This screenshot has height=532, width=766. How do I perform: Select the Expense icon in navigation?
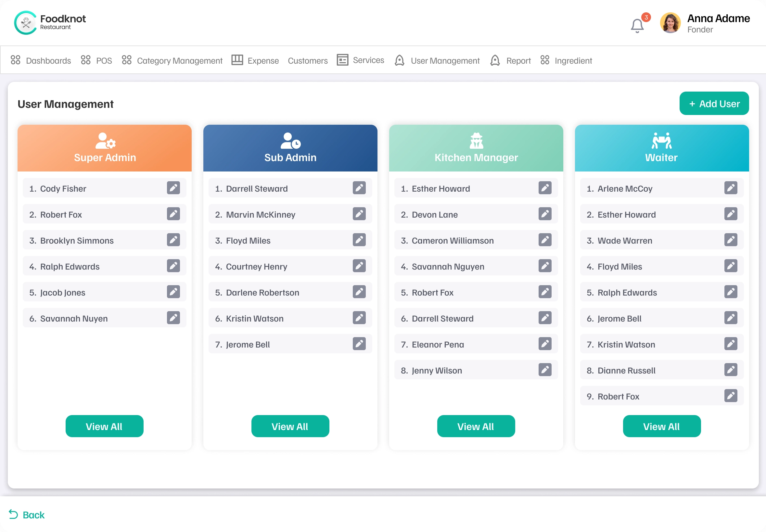pyautogui.click(x=237, y=60)
